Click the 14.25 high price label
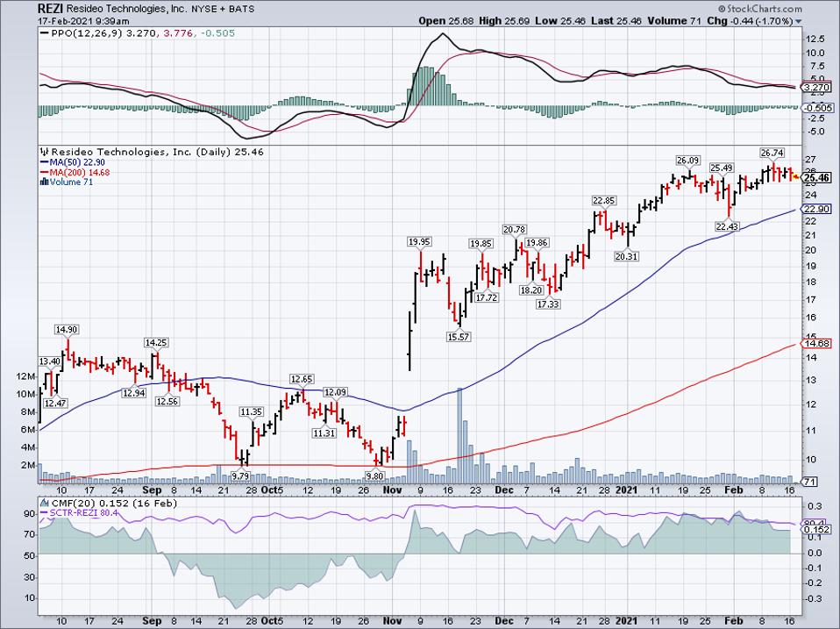Screen dimensions: 840x629 [x=156, y=342]
